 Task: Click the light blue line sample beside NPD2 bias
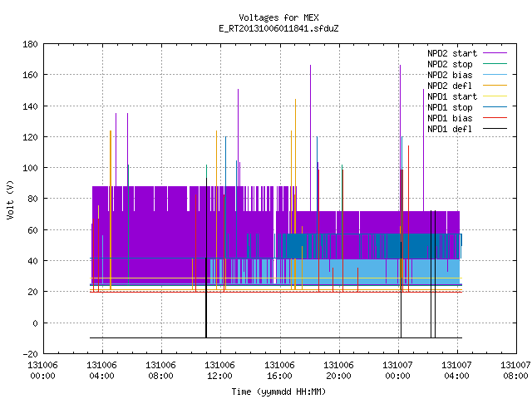tap(495, 75)
